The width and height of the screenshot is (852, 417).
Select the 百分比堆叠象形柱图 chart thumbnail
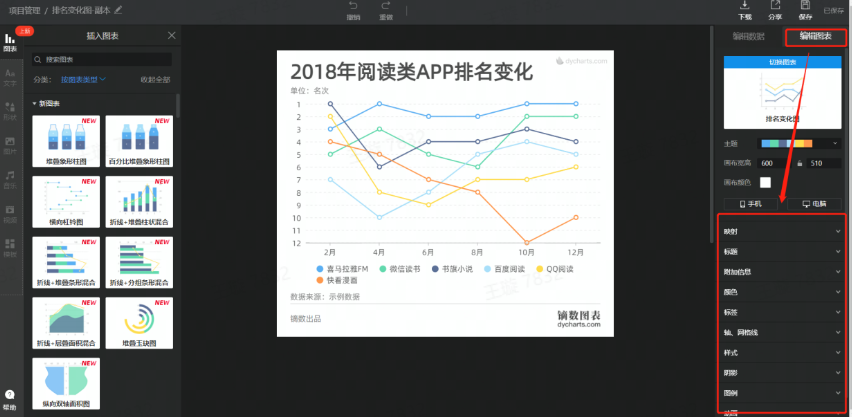pyautogui.click(x=139, y=141)
